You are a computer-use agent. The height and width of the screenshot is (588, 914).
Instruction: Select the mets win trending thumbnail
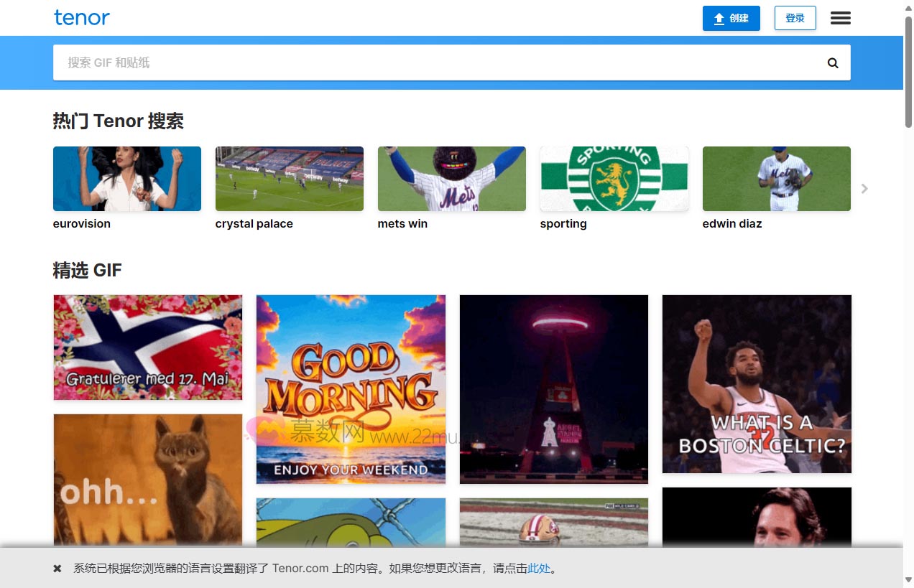coord(452,179)
